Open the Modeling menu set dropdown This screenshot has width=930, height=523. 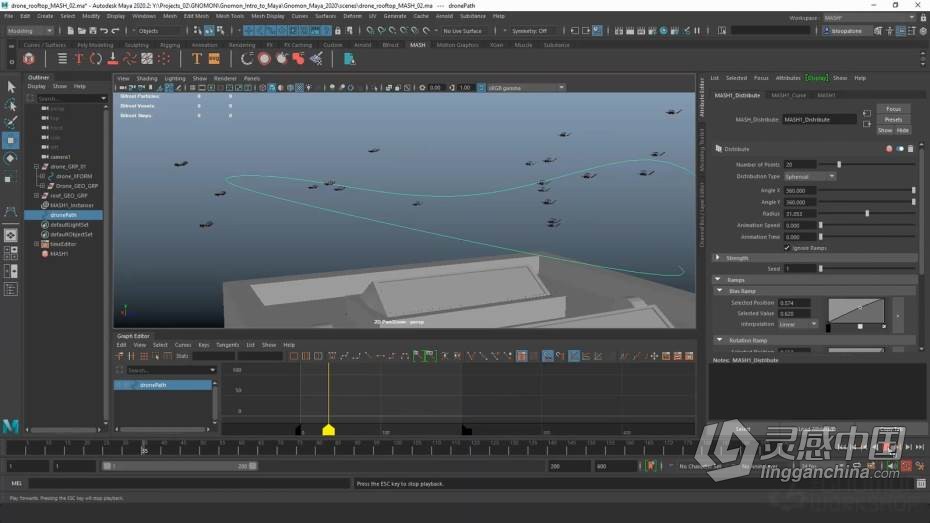(30, 30)
